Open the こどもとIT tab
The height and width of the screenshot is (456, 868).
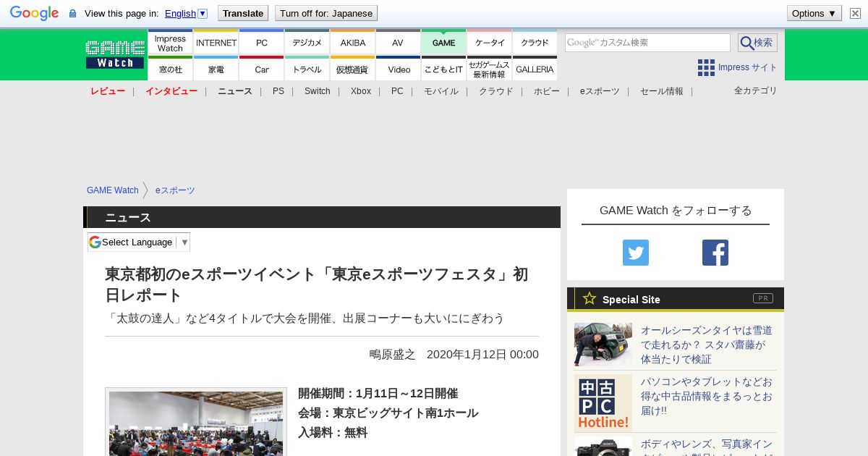click(443, 69)
